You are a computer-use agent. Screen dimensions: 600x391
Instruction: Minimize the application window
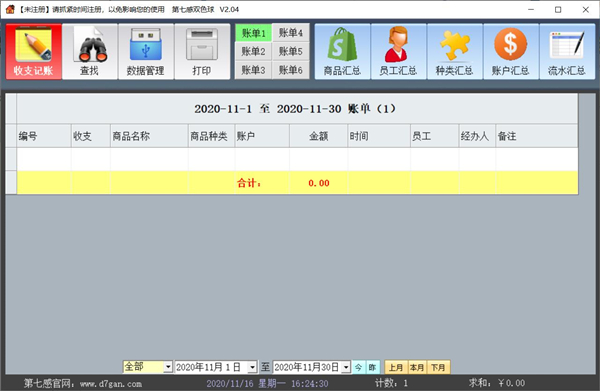(x=531, y=10)
